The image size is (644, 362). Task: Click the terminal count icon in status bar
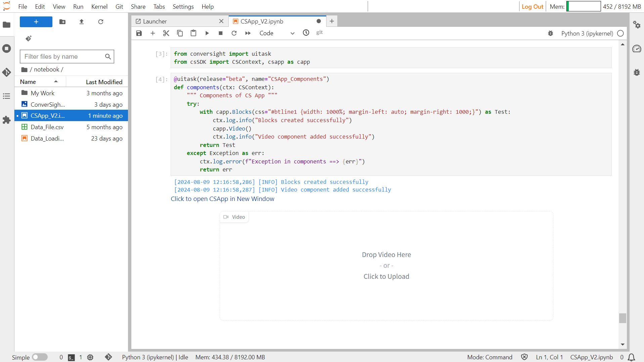(x=71, y=358)
